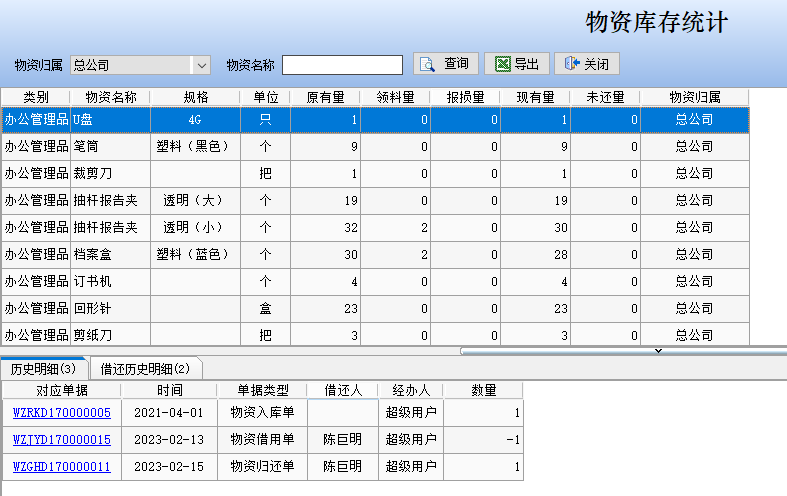Switch to 历史明细(3) tab
Viewport: 787px width, 496px height.
click(43, 369)
